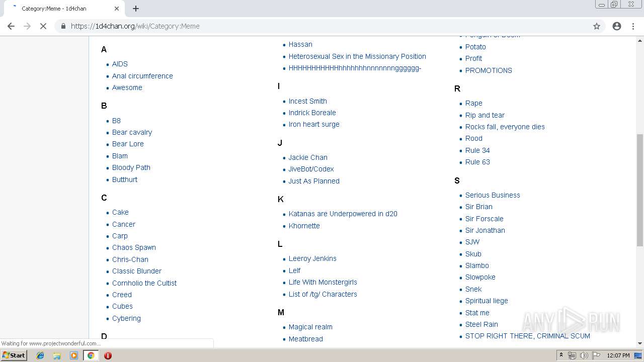
Task: Open the volume control in tray
Action: (584, 355)
